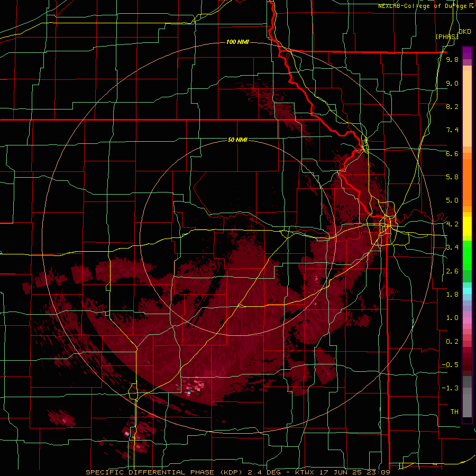Click the 50 NMI range ring label
Image resolution: width=476 pixels, height=476 pixels.
click(237, 140)
